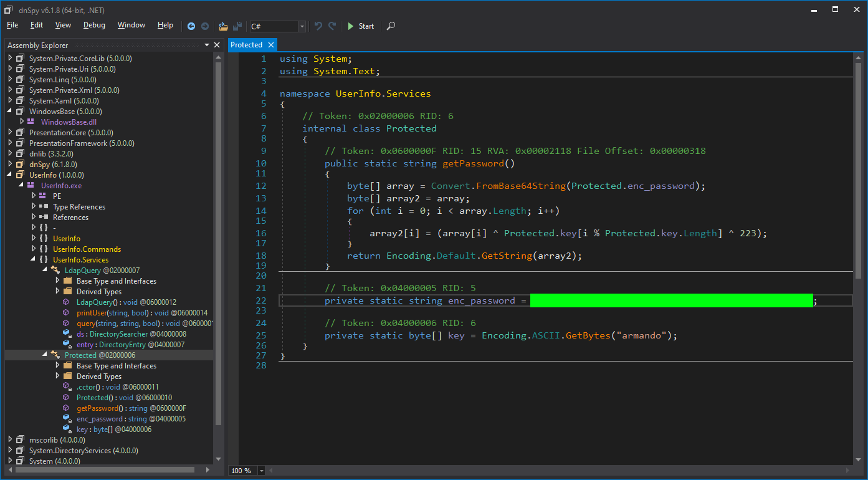Screen dimensions: 868x480
Task: Select the ds : DirectorySearcher field
Action: tap(131, 334)
